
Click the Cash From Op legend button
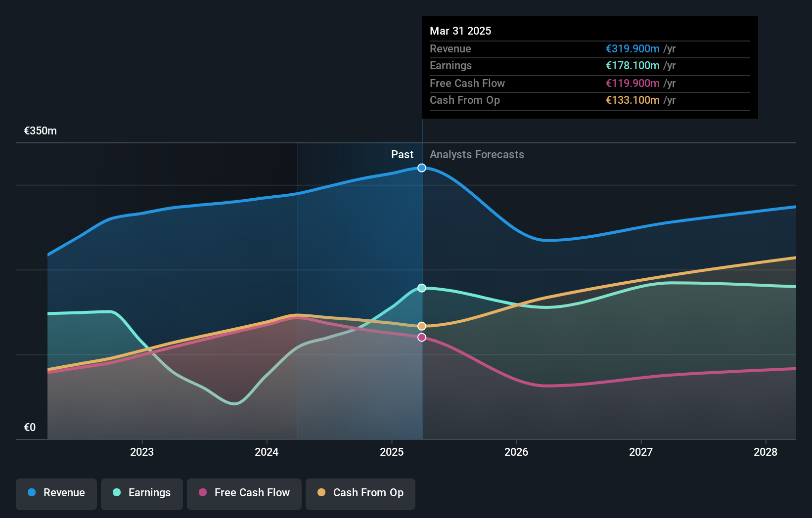(360, 494)
